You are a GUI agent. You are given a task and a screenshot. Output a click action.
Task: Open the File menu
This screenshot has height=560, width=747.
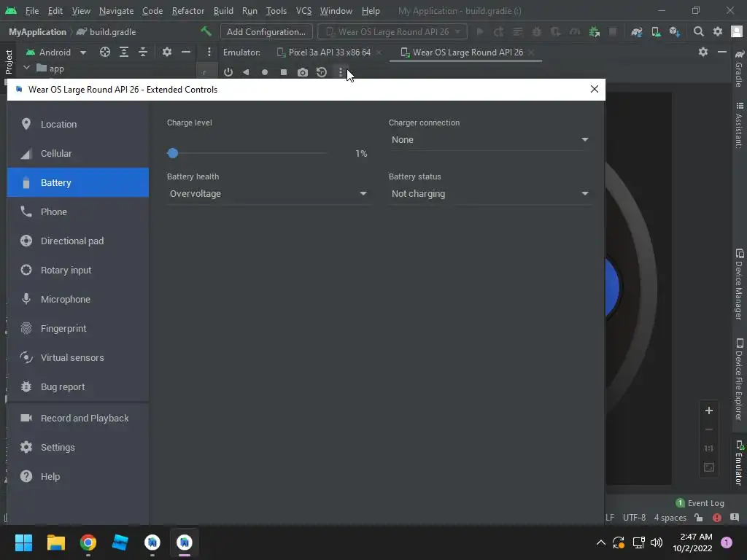tap(32, 10)
